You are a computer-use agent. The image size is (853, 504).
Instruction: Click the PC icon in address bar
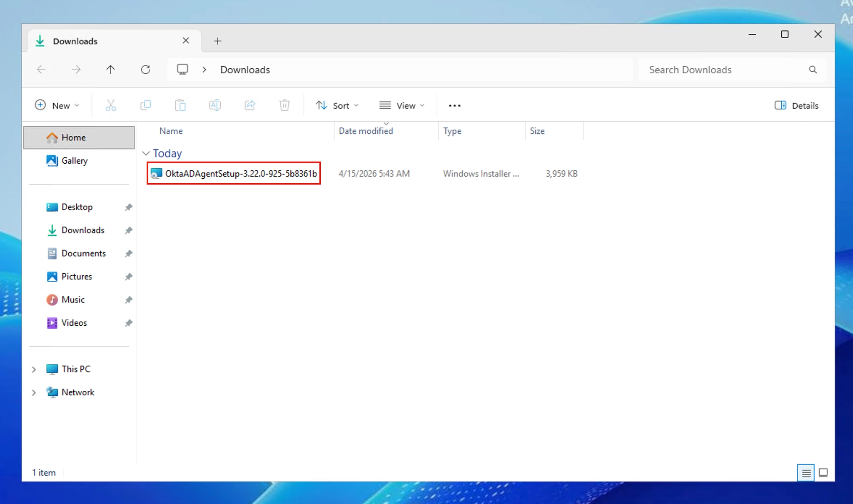[182, 69]
